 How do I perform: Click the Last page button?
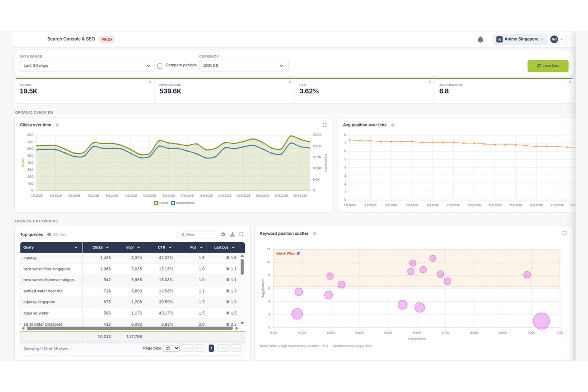tap(236, 348)
